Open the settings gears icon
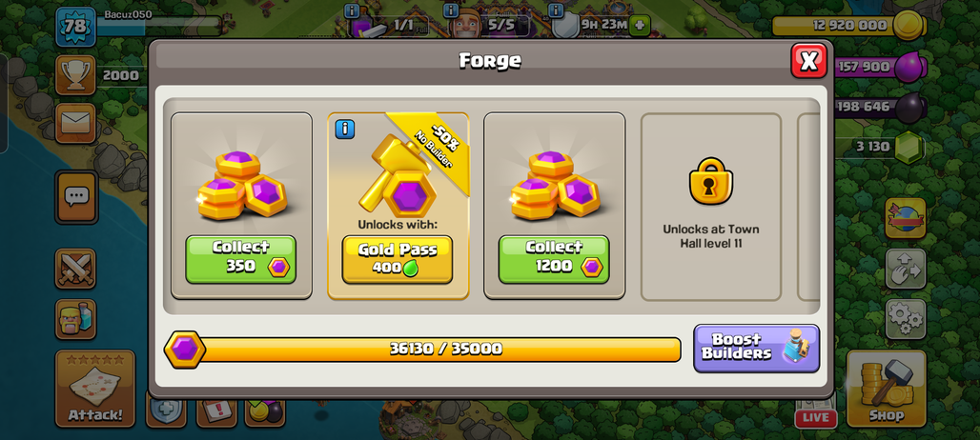This screenshot has width=980, height=440. (906, 319)
